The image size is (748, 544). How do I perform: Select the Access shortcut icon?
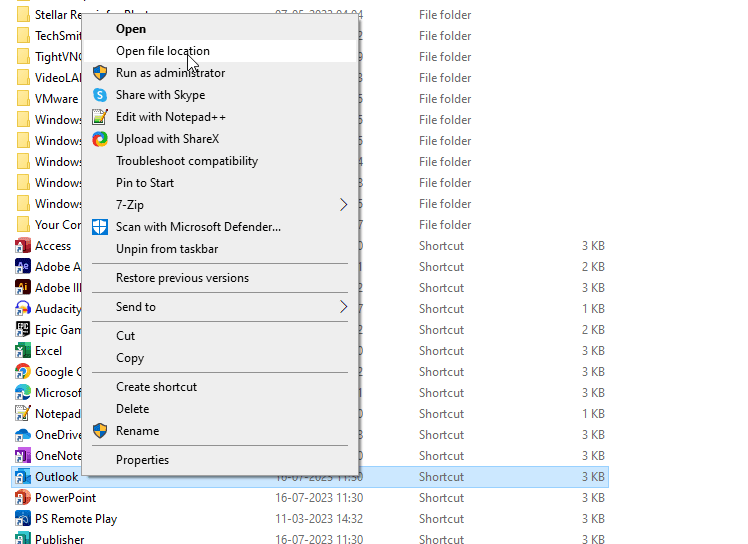22,246
